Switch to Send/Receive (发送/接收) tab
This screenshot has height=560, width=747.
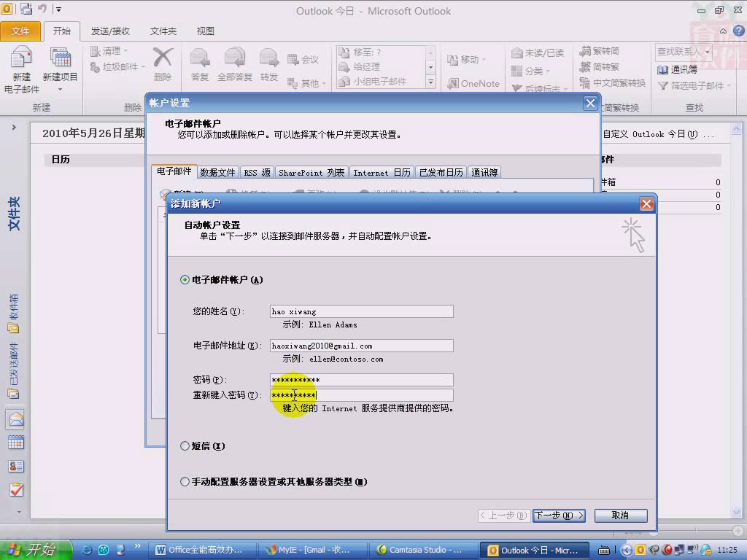110,31
